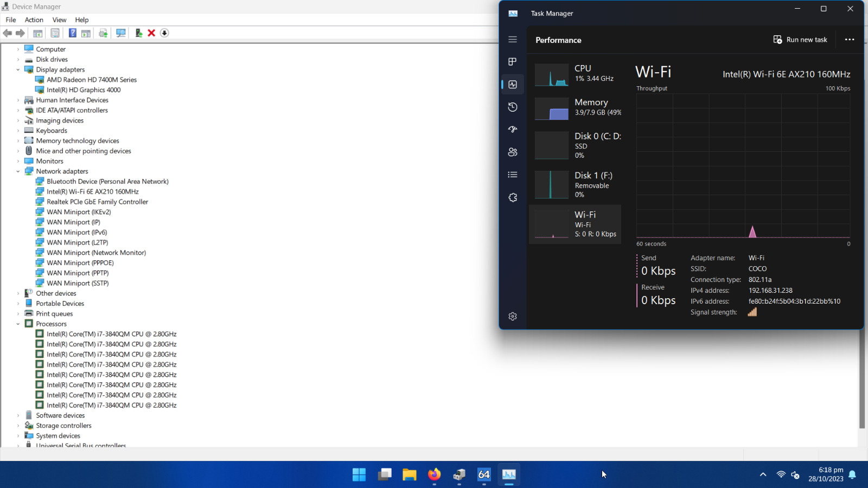Select Memory in Performance list

tap(575, 108)
